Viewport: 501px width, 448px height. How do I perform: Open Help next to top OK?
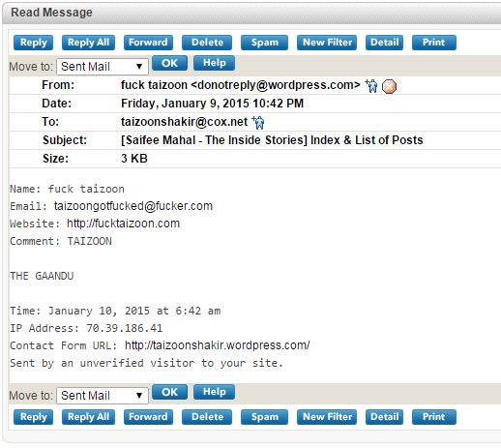pyautogui.click(x=214, y=63)
